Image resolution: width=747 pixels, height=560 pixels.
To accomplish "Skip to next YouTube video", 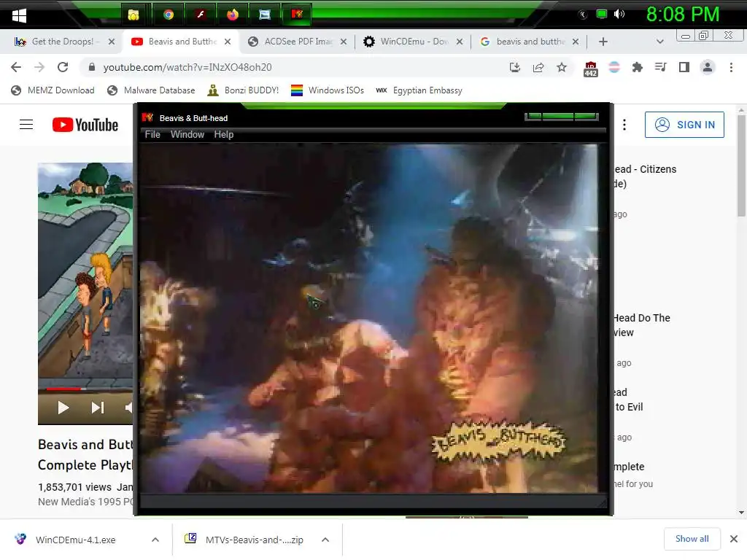I will 98,408.
